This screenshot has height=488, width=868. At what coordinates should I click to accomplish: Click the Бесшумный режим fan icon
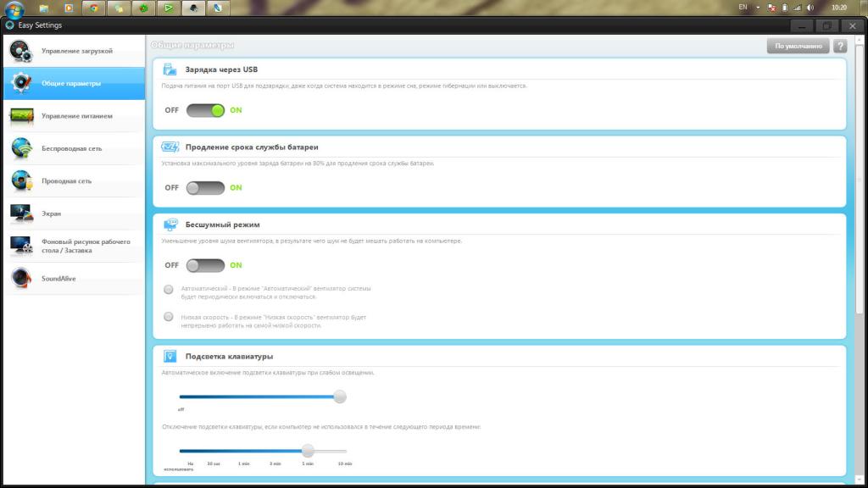(170, 224)
